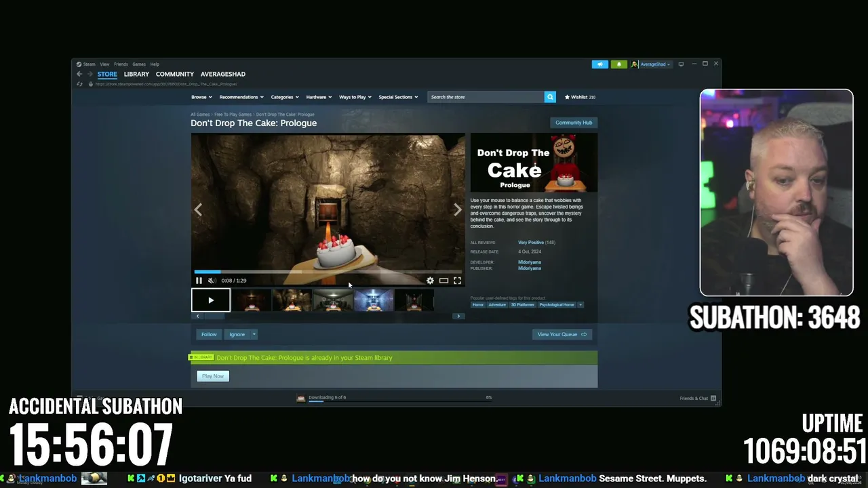
Task: Open the Games menu
Action: click(x=139, y=64)
